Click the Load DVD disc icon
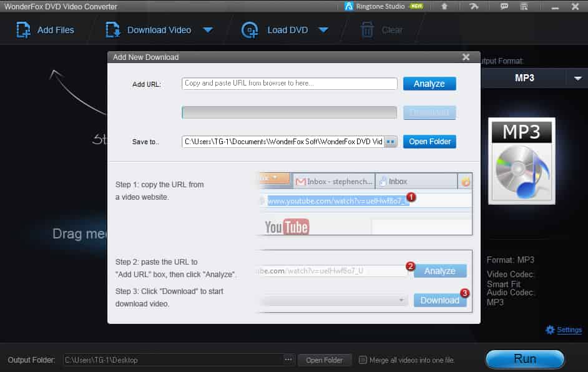The image size is (588, 372). [250, 30]
